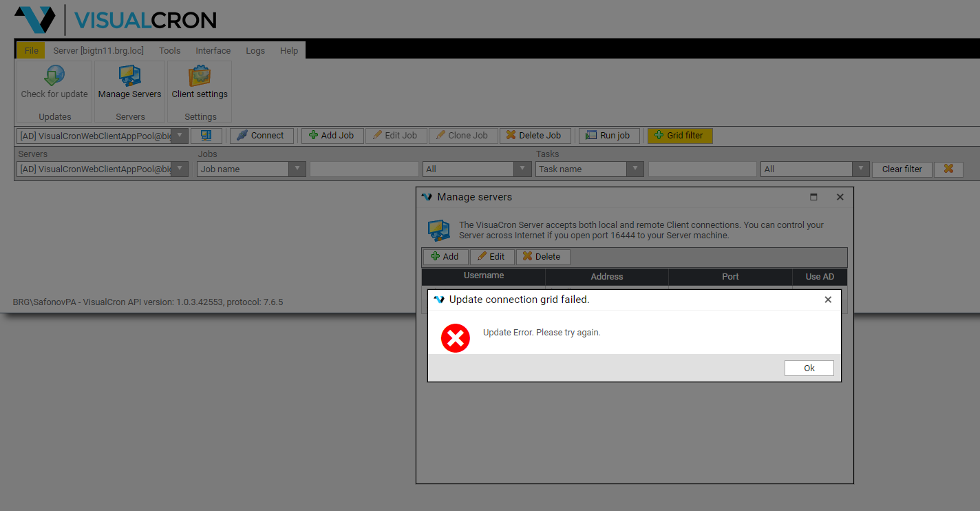Click the Address column header
Viewport: 980px width, 511px height.
pos(607,277)
